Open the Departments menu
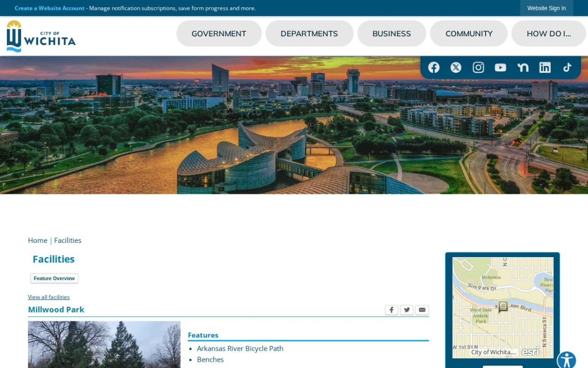588x368 pixels. coord(309,33)
